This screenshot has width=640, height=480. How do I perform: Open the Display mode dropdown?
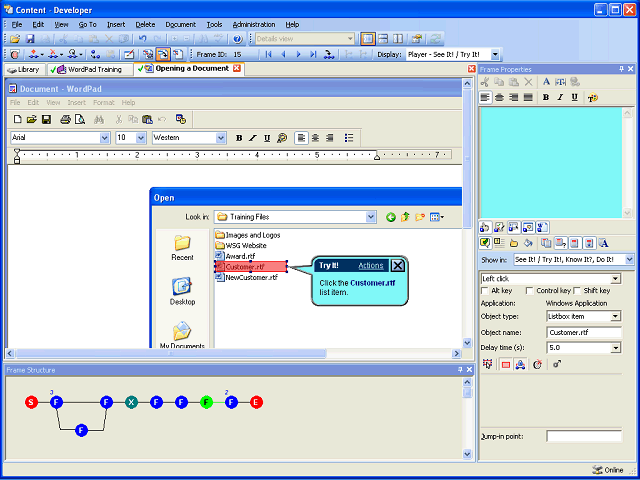pyautogui.click(x=495, y=54)
